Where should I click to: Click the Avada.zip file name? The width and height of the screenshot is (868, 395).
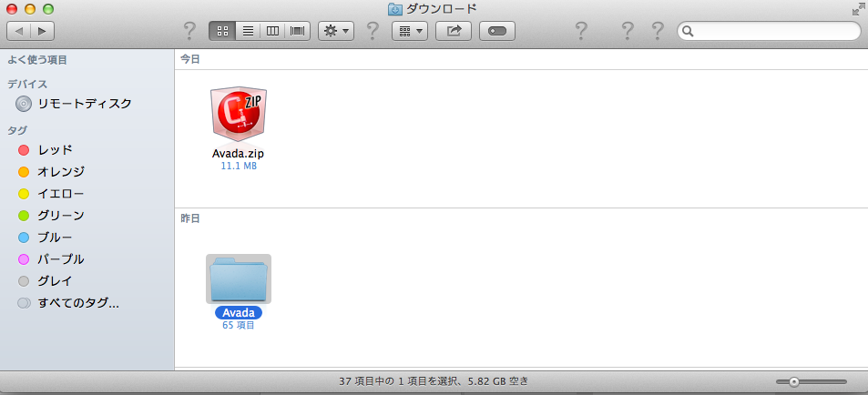coord(238,154)
